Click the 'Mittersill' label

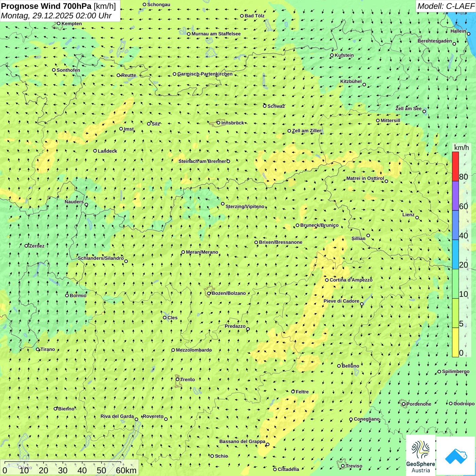390,120
